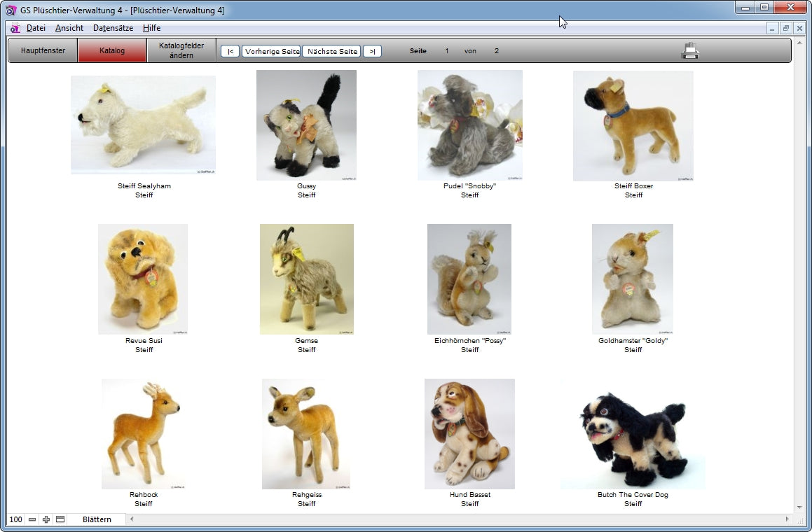
Task: Toggle the status toolbar icon at bottom
Action: point(60,519)
